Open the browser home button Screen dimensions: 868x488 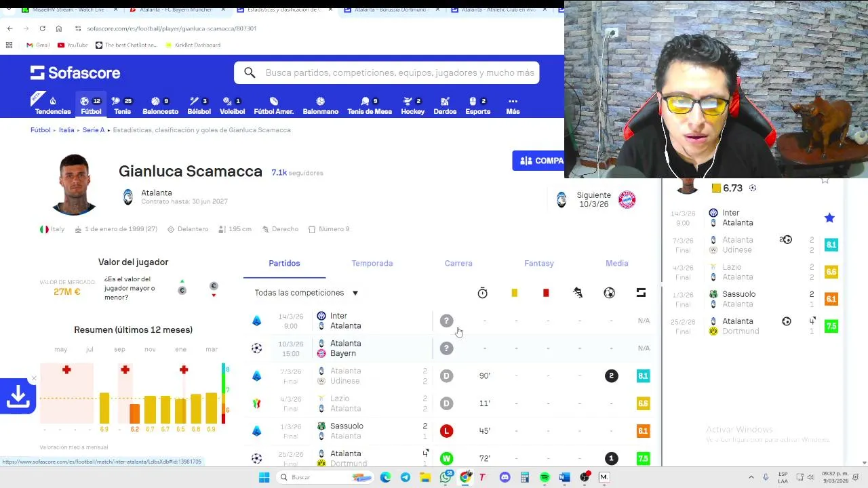click(59, 28)
